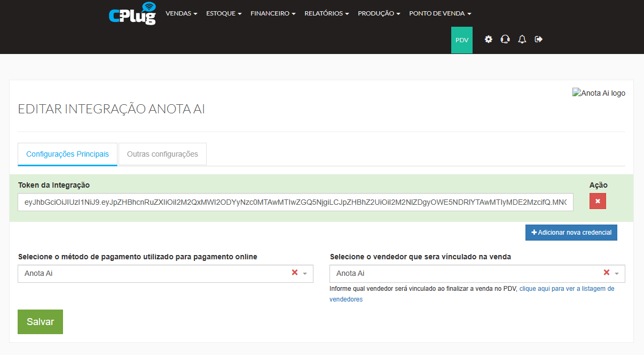
Task: Clear the selected vendedor Anota Ai
Action: 606,273
